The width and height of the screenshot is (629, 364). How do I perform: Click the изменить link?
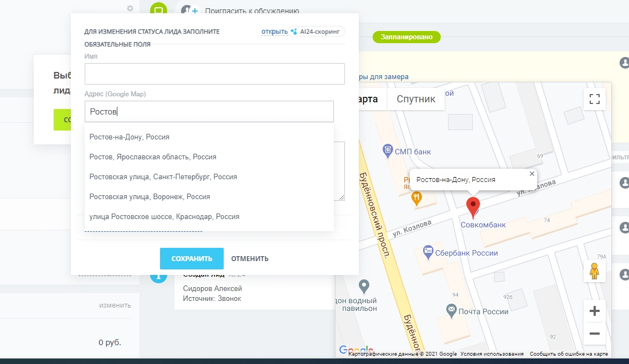click(115, 305)
